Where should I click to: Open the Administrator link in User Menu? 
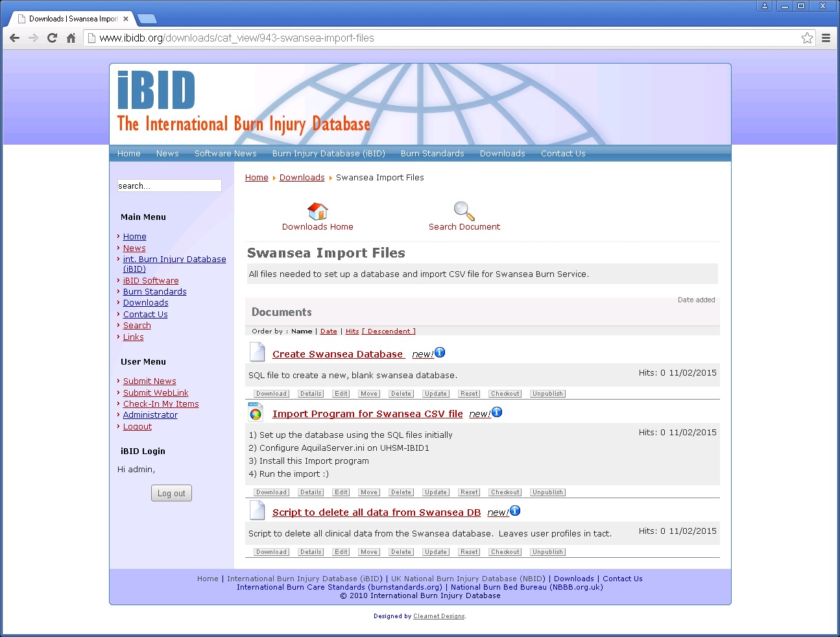pos(150,415)
